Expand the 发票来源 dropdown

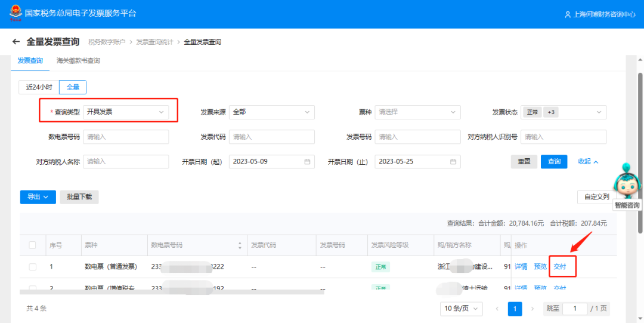[x=271, y=112]
